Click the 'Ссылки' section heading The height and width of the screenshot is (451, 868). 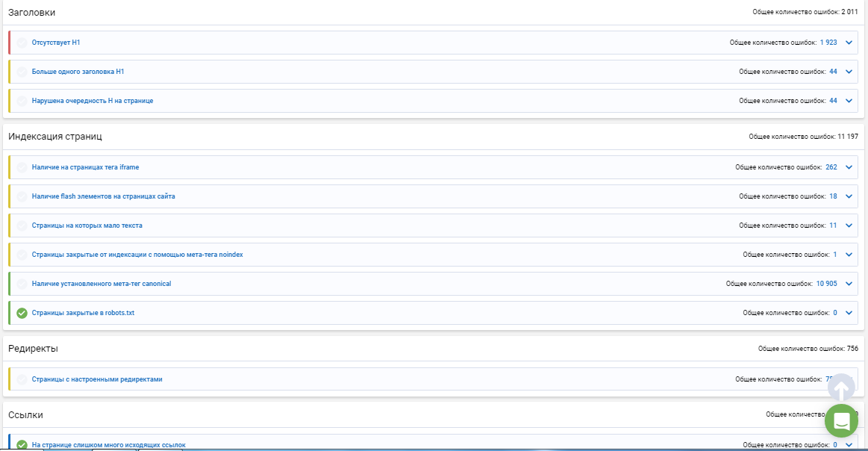(x=25, y=415)
